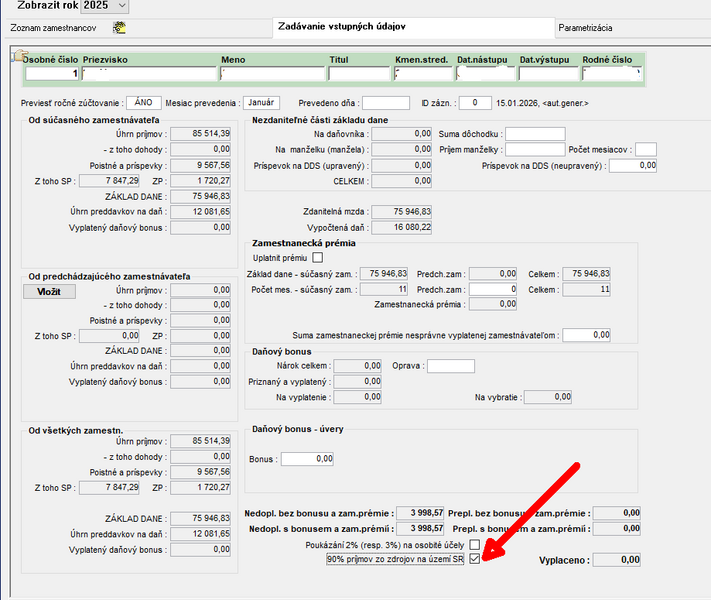
Task: Click the Bonus field in Daňový bonus - úvery
Action: (x=307, y=459)
